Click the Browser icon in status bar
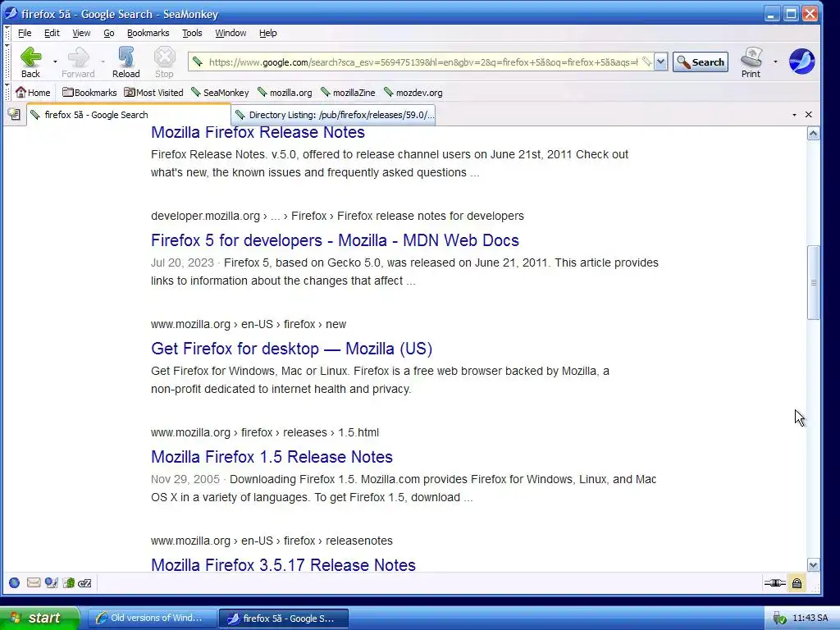 pos(15,583)
